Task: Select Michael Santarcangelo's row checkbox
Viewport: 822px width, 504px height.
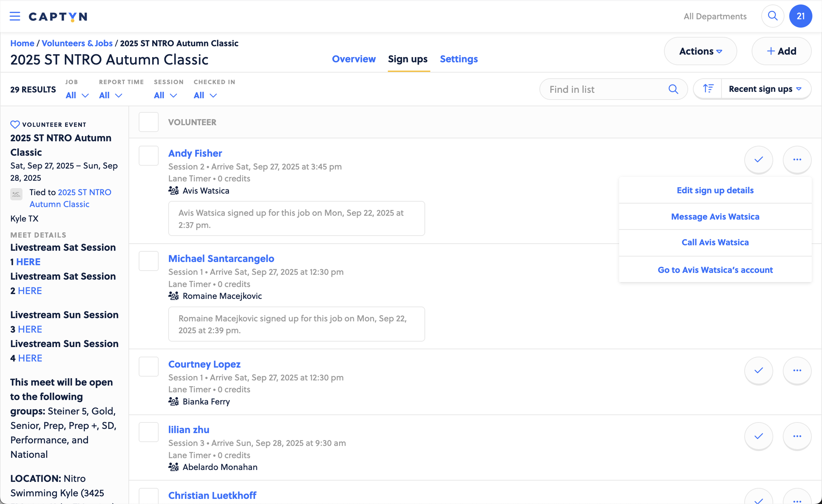Action: click(x=148, y=261)
